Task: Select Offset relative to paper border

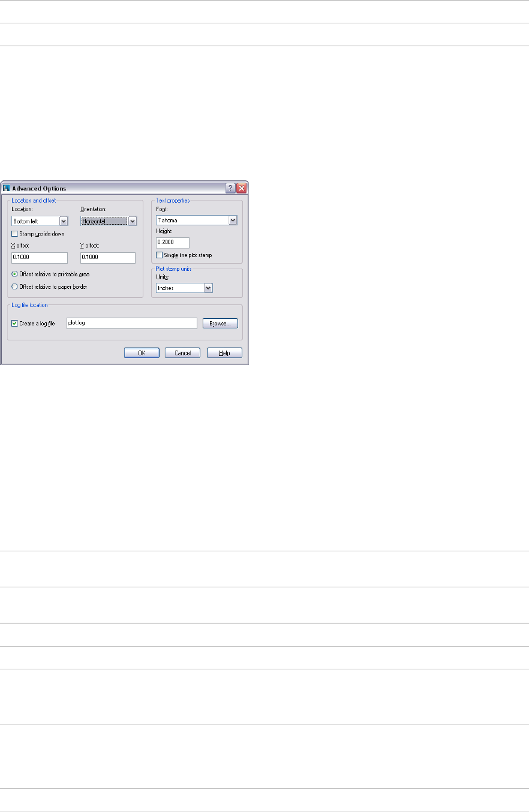Action: coord(15,286)
